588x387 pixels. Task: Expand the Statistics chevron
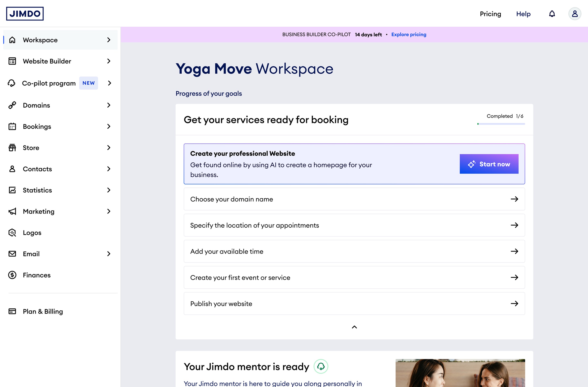pyautogui.click(x=109, y=190)
